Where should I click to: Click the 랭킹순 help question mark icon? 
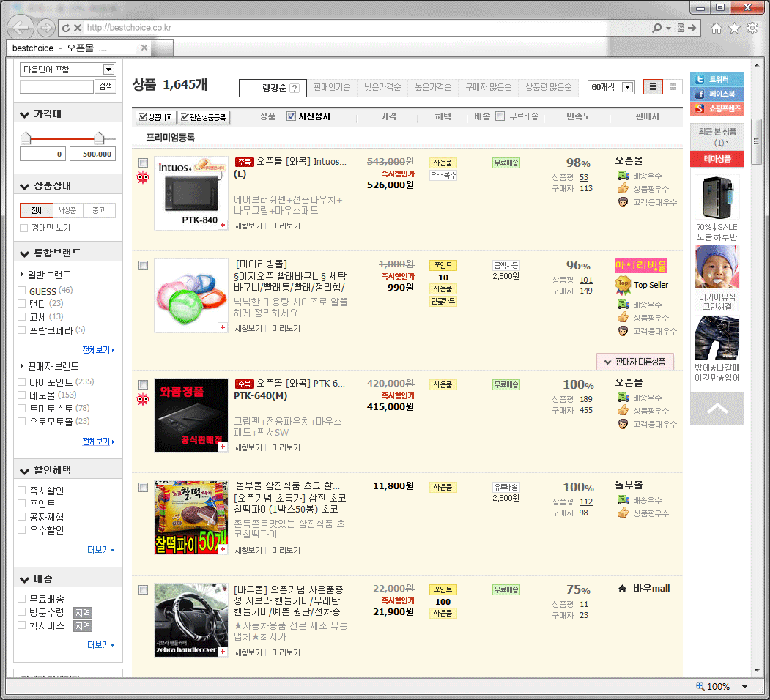click(294, 88)
